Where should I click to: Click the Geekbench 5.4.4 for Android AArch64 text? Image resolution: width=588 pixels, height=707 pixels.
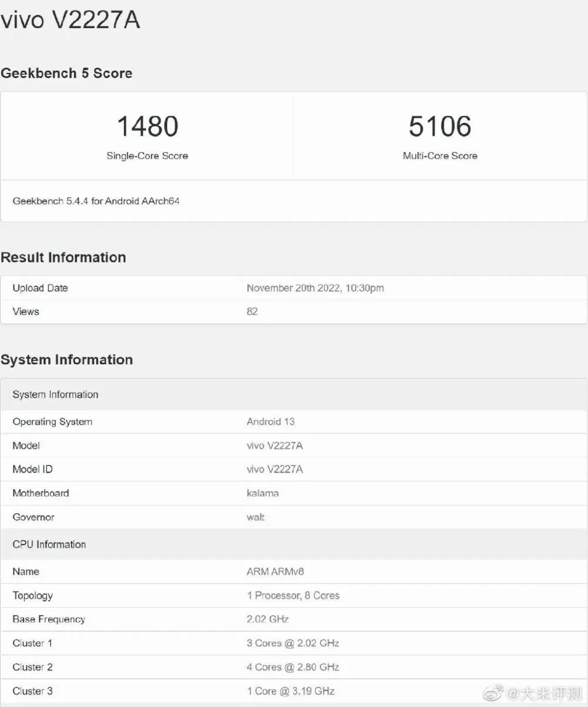[x=96, y=201]
